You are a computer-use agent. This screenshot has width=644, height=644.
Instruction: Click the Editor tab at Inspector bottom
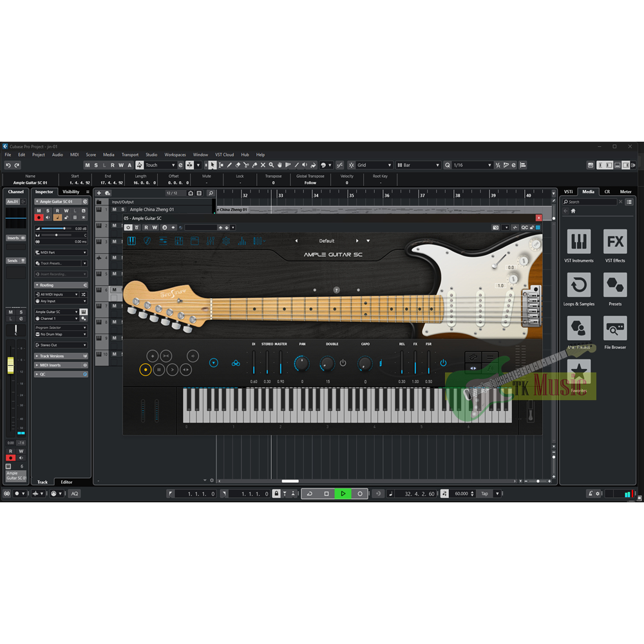coord(66,482)
